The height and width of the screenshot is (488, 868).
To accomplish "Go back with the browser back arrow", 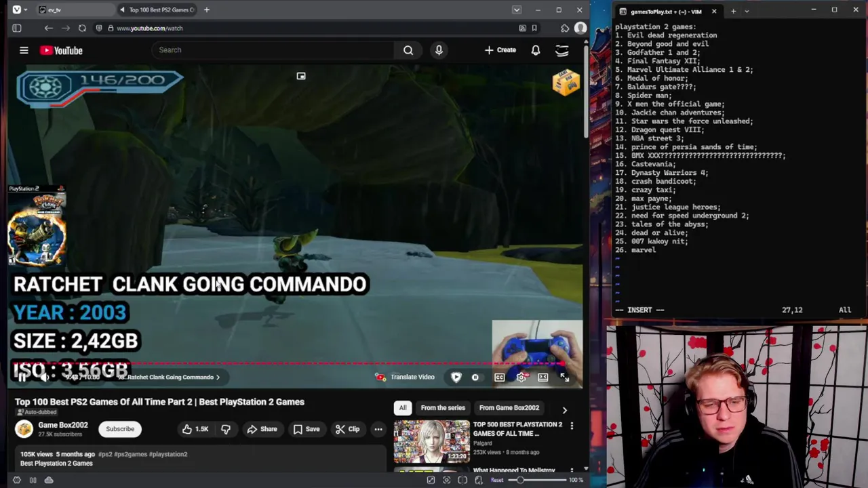I will pos(48,28).
